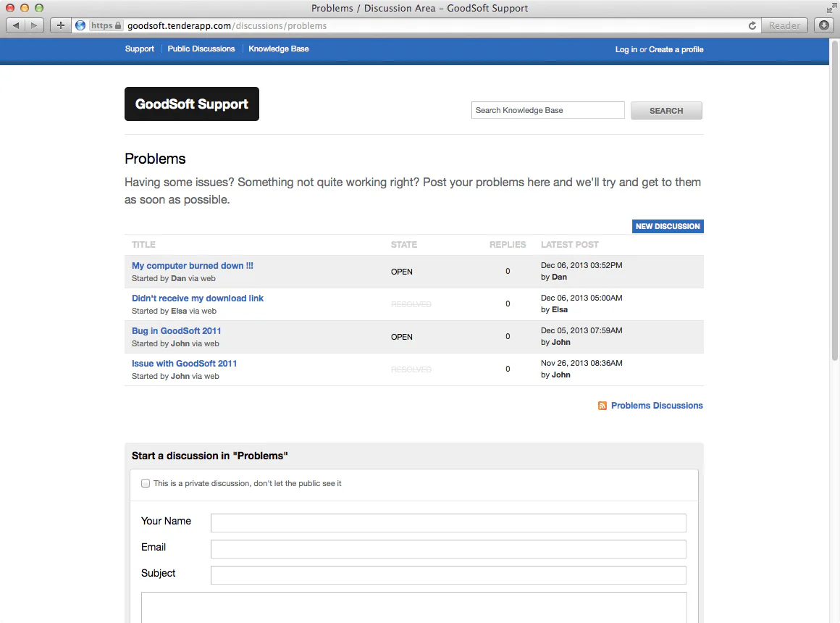This screenshot has width=840, height=623.
Task: Open the Support nav item
Action: point(139,49)
